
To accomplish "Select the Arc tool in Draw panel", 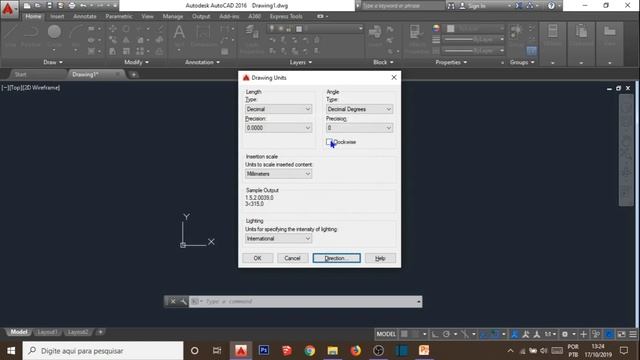I will pos(76,35).
